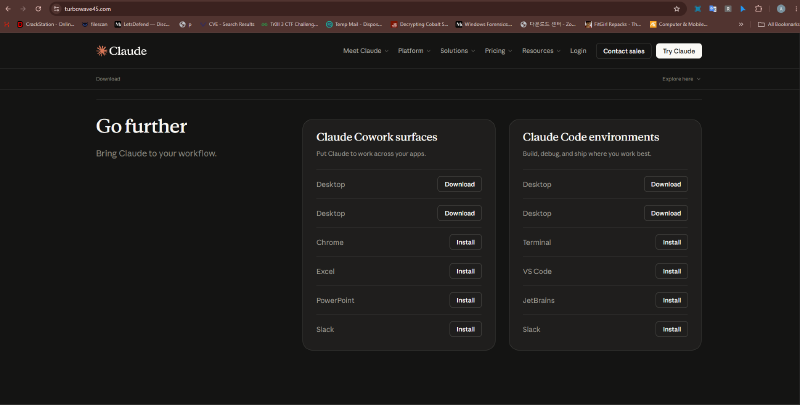Open the All Bookmarks folder
Screen dimensions: 800x405
[779, 24]
